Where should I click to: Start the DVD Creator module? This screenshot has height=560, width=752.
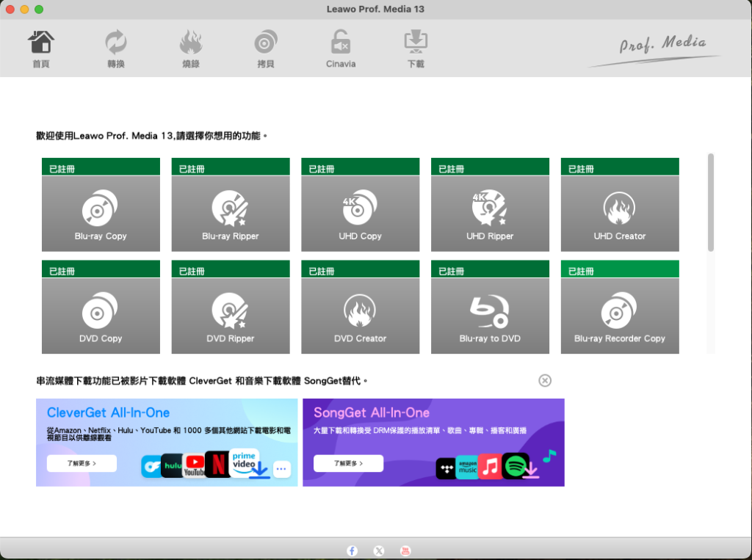[x=360, y=314]
